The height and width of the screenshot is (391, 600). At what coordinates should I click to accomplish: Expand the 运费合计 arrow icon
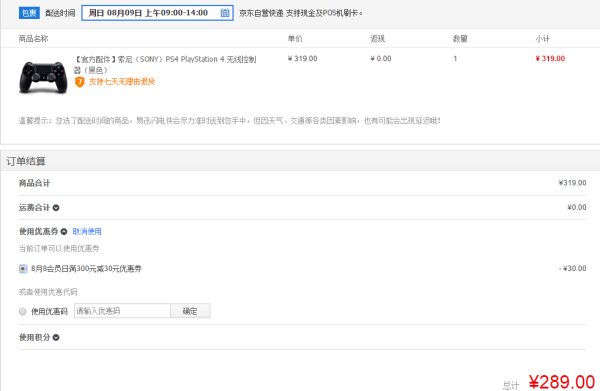point(56,208)
